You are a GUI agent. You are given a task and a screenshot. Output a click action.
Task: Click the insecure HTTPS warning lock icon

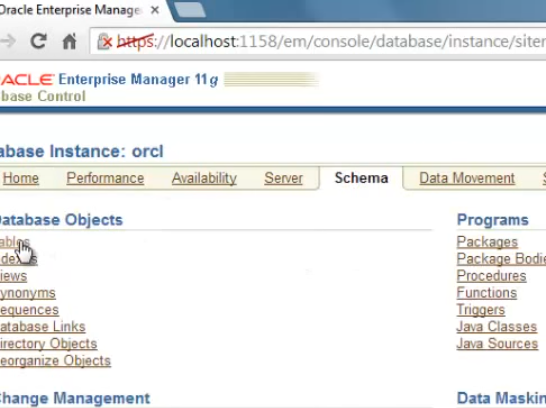tap(104, 42)
